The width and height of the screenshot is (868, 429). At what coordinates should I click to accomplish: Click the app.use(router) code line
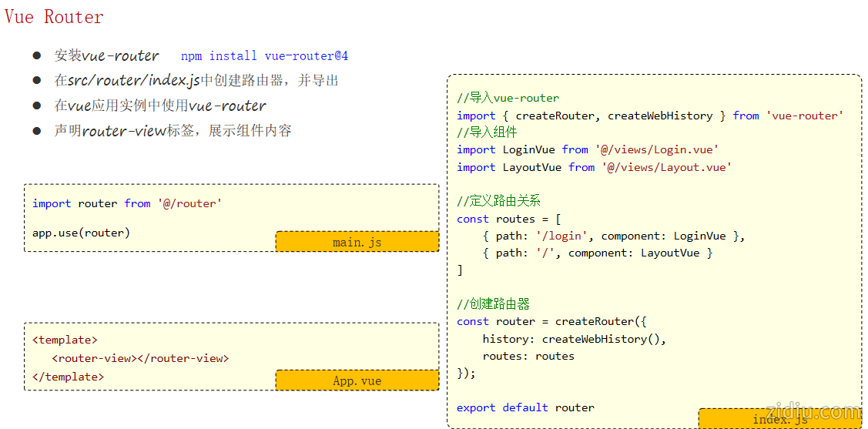[81, 233]
